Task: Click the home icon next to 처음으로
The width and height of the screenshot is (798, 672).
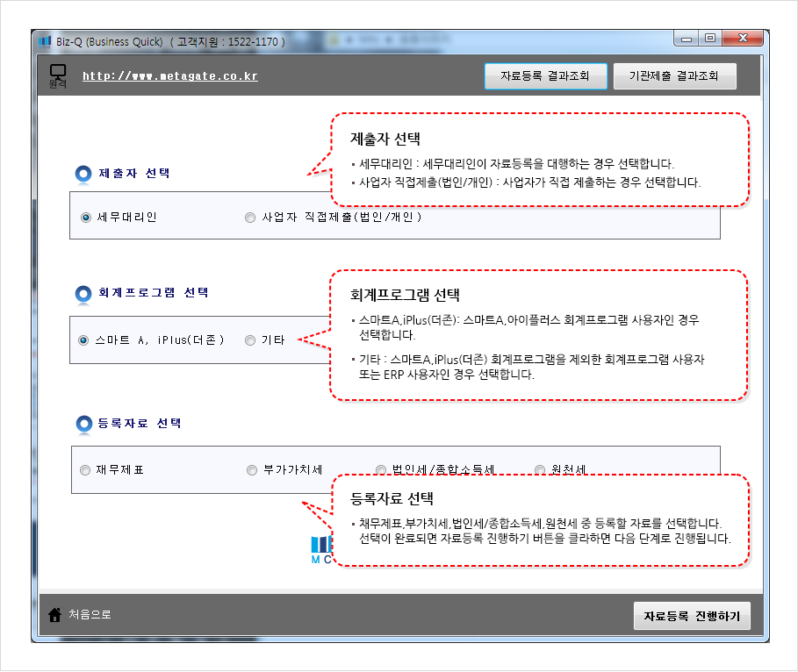Action: [57, 614]
